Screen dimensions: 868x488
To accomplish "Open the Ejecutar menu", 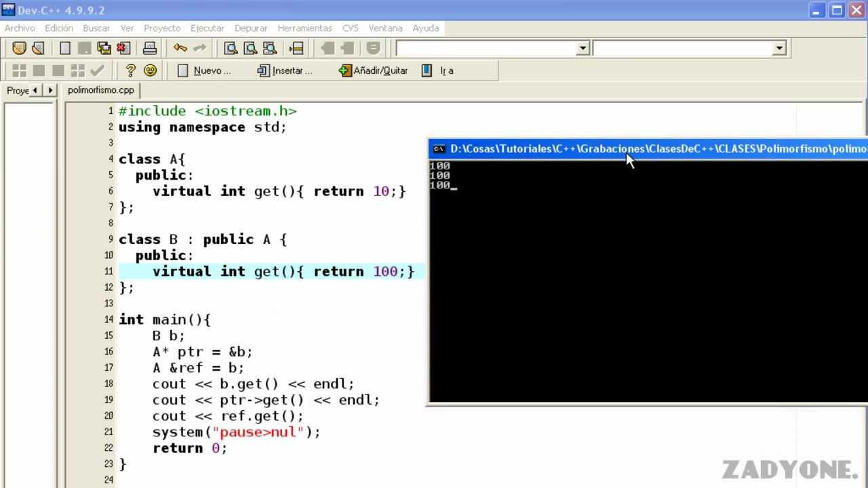I will point(208,28).
